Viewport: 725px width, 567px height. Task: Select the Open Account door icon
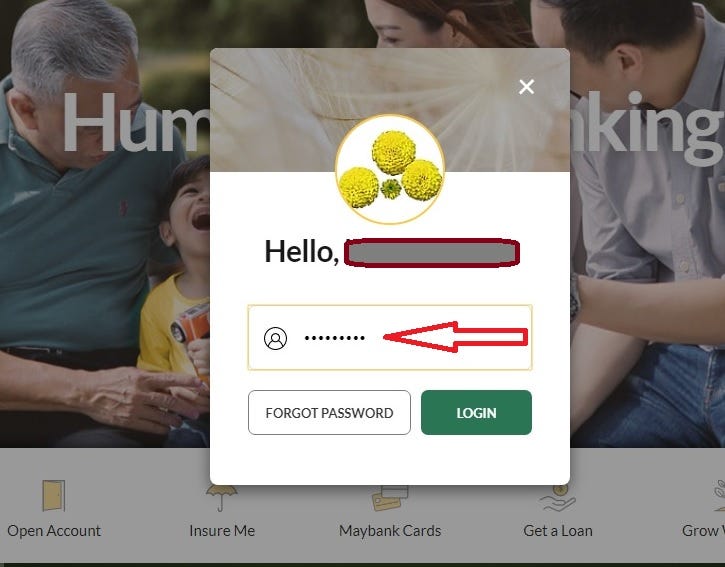click(54, 495)
